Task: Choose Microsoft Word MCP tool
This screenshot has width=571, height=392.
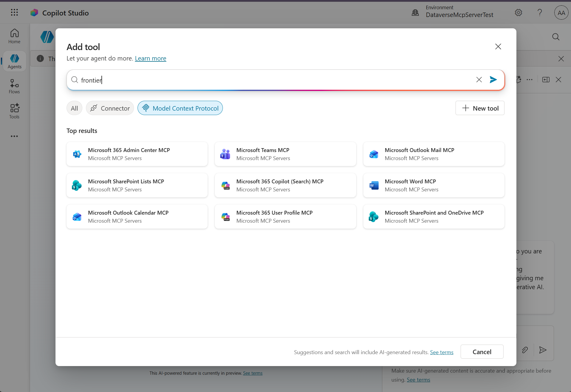Action: pyautogui.click(x=433, y=185)
